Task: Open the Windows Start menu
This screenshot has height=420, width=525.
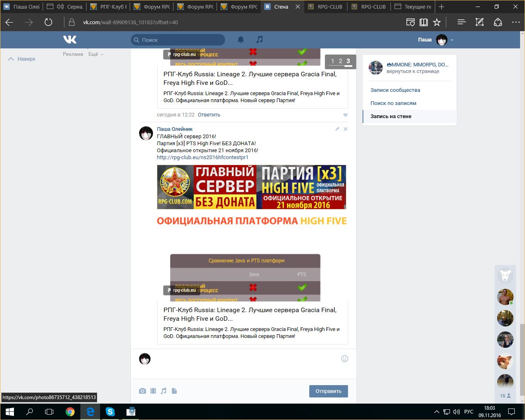Action: pos(10,412)
